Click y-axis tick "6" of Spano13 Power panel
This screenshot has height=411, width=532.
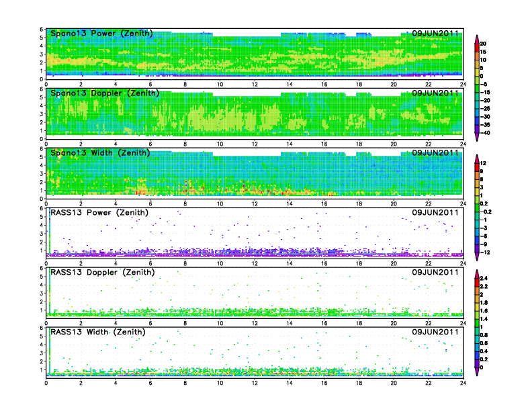pos(42,30)
